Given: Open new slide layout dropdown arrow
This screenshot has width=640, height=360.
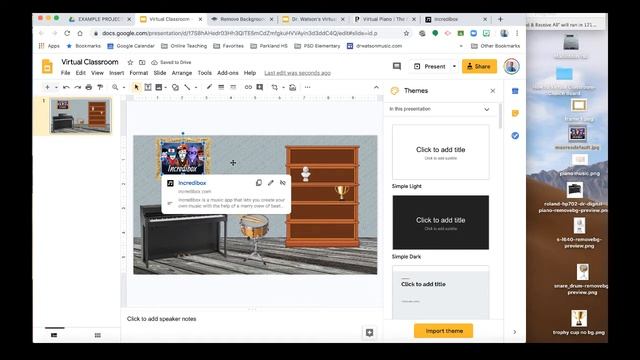Looking at the screenshot, I should [56, 87].
